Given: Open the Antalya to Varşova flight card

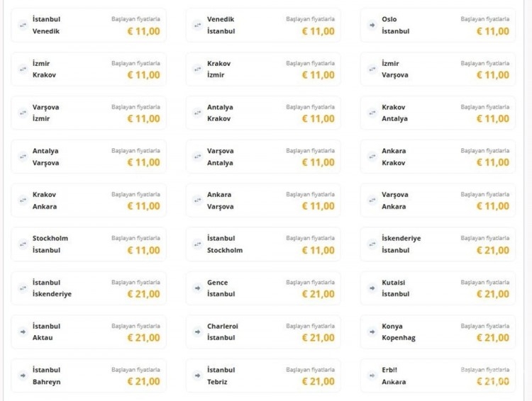Looking at the screenshot, I should point(88,157).
